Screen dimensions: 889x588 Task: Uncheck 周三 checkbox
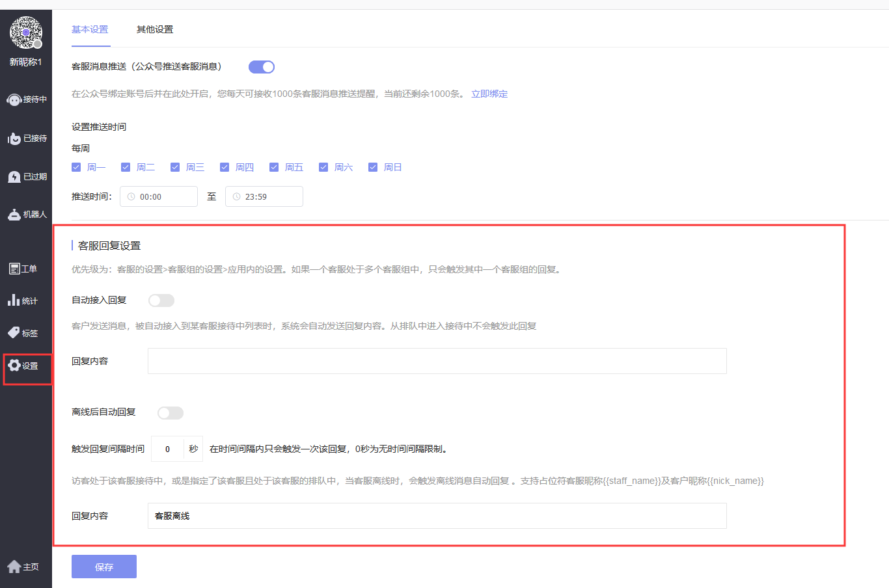coord(175,167)
